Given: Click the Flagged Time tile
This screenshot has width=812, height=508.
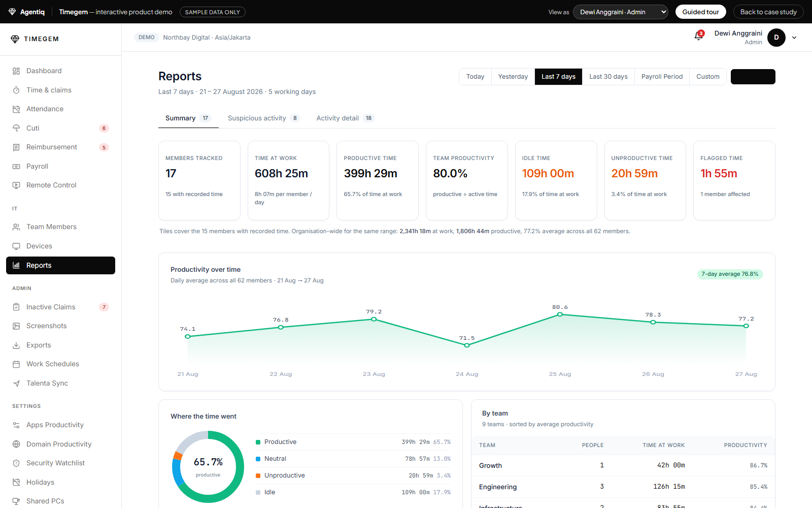Looking at the screenshot, I should pyautogui.click(x=734, y=180).
